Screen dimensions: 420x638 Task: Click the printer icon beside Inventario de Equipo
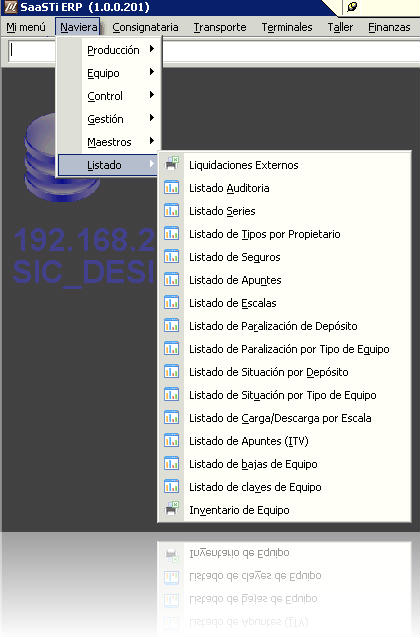(172, 509)
